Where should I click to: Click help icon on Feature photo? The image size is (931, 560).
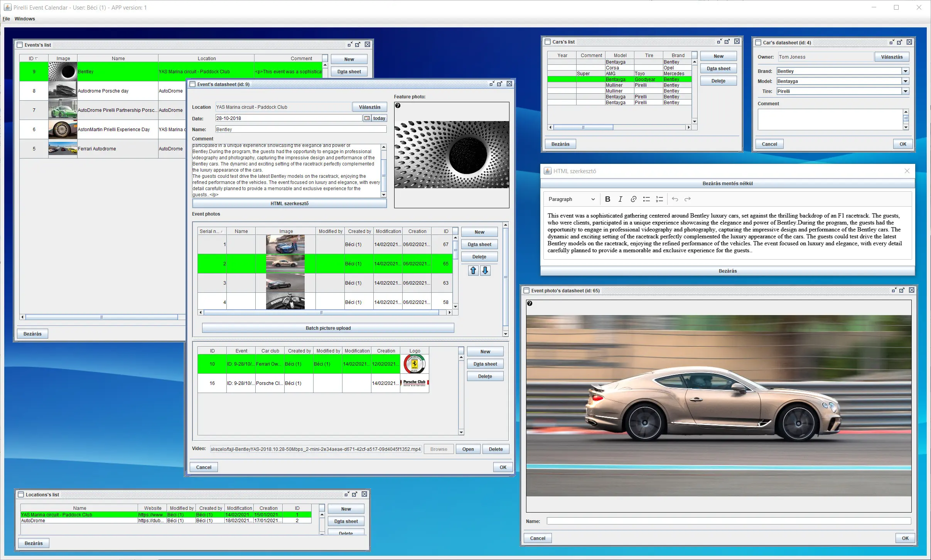pos(398,105)
